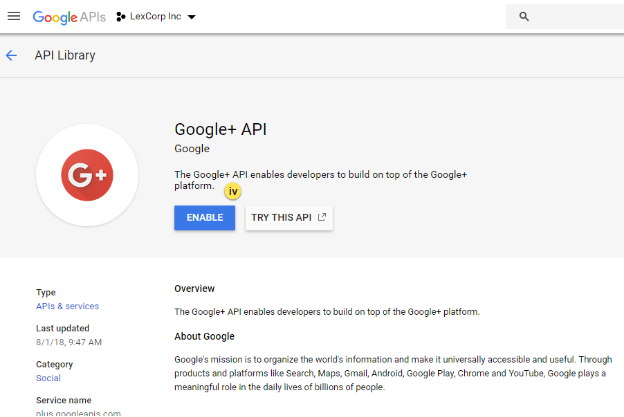
Task: Click the Overview section heading
Action: pyautogui.click(x=195, y=289)
